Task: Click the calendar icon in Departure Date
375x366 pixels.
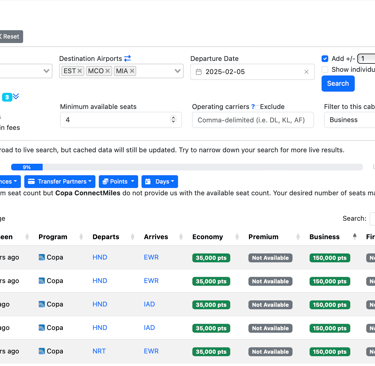Action: pyautogui.click(x=199, y=72)
